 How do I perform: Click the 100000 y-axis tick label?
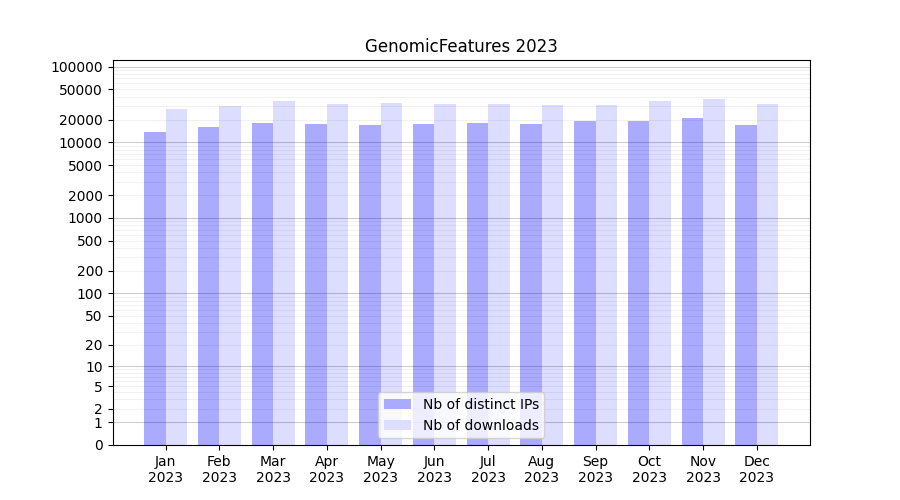[x=77, y=67]
